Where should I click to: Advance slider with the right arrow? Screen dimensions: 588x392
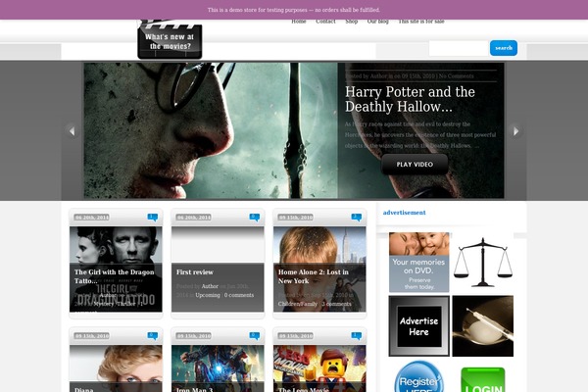click(x=516, y=131)
